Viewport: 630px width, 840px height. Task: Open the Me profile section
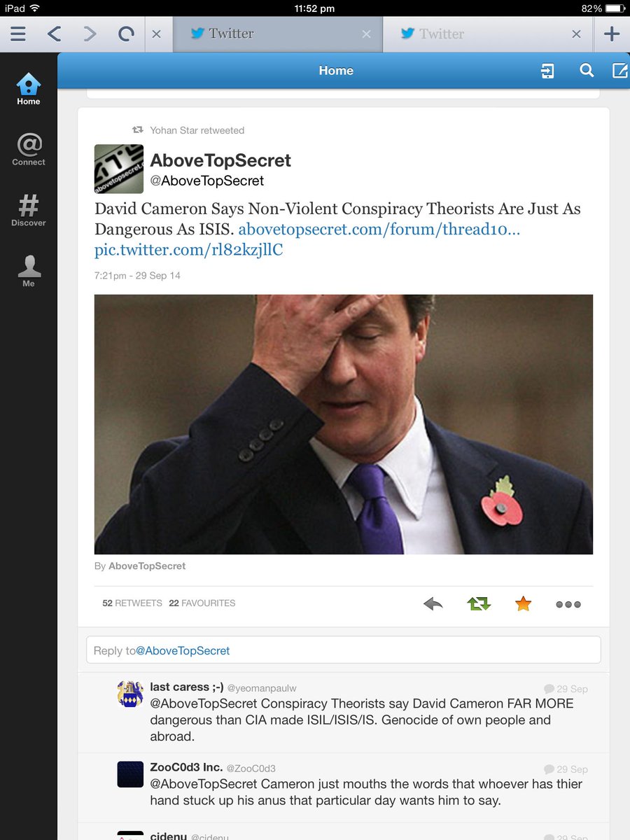coord(29,271)
